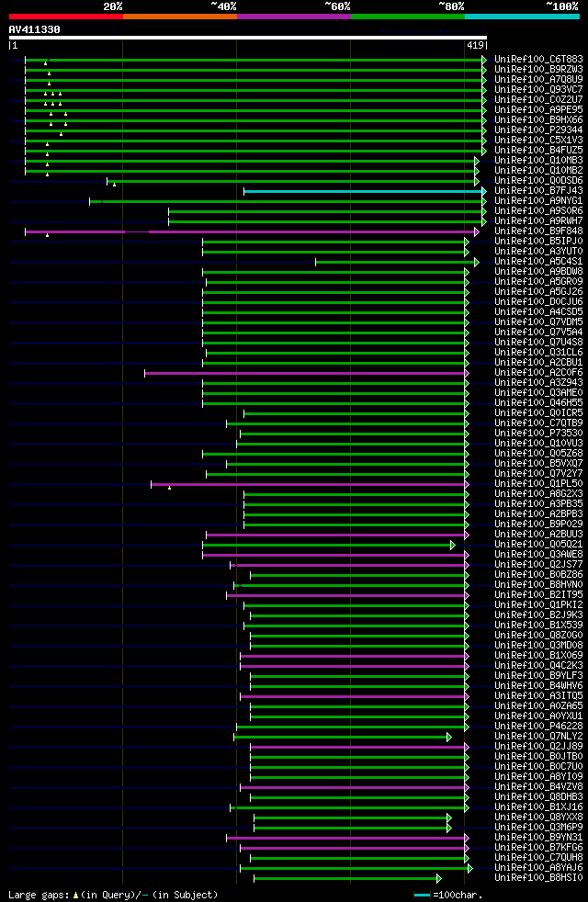Click the cyan alignment bar for B7FJ43
This screenshot has width=588, height=902.
click(x=363, y=191)
